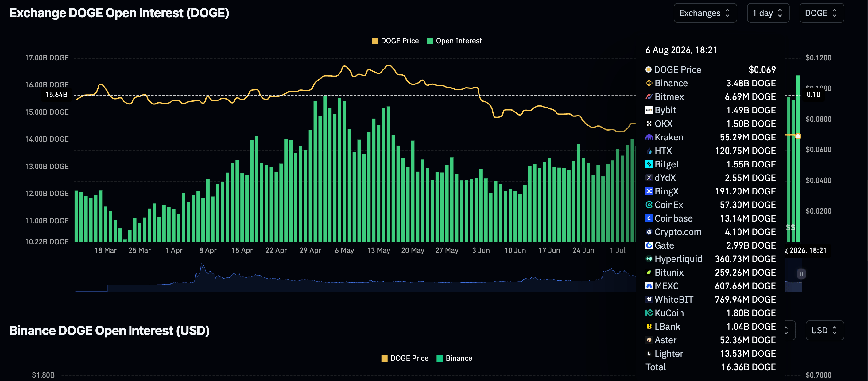
Task: Open the Exchanges dropdown
Action: tap(705, 13)
